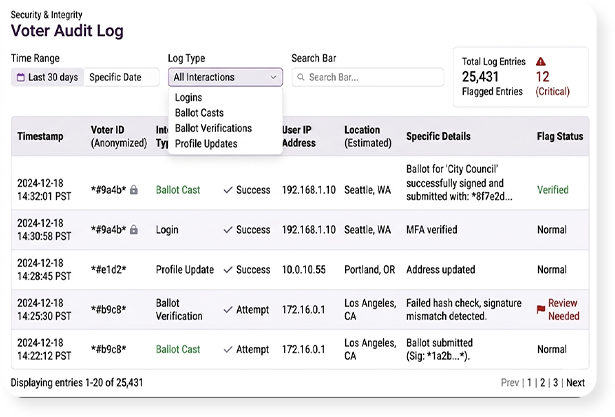615x417 pixels.
Task: Click voter ID *#e1d2*
Action: (x=109, y=270)
